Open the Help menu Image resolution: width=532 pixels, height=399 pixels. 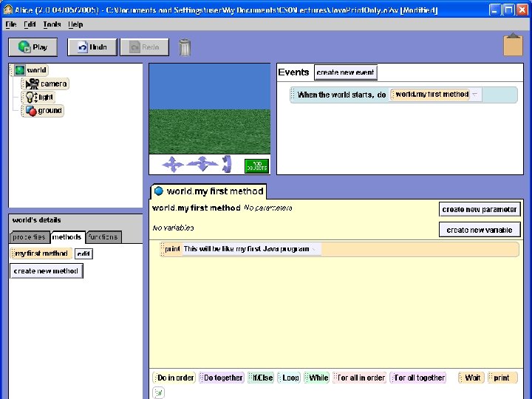[x=75, y=24]
